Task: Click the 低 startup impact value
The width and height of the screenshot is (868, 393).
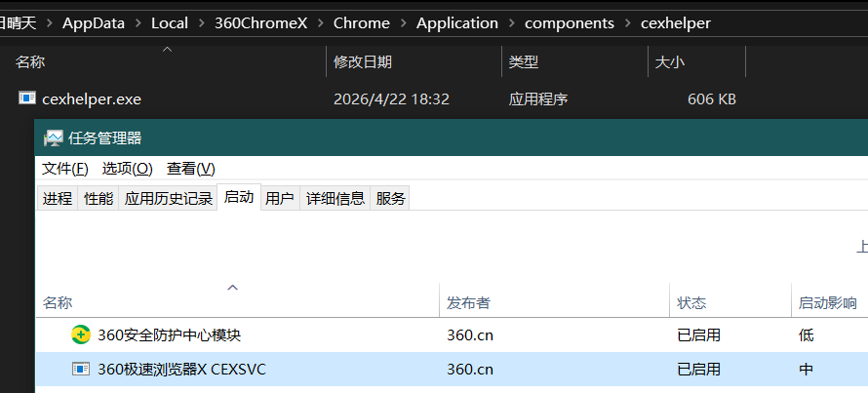Action: point(806,335)
